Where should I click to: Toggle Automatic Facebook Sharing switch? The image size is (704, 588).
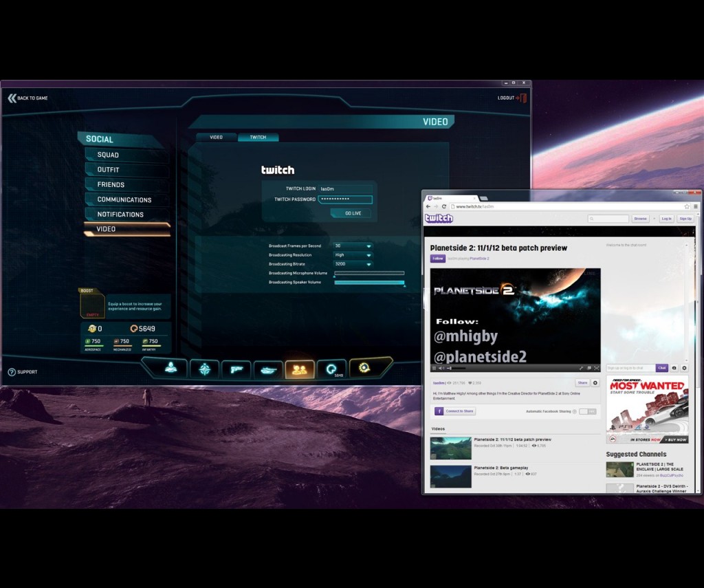(x=587, y=411)
